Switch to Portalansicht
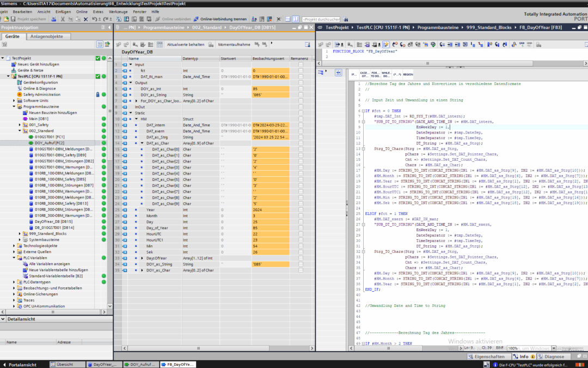Image resolution: width=588 pixels, height=368 pixels. (20, 365)
